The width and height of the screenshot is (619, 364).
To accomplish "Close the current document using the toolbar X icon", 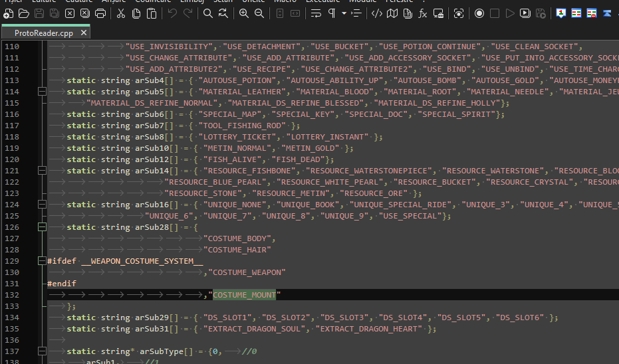I will [70, 14].
